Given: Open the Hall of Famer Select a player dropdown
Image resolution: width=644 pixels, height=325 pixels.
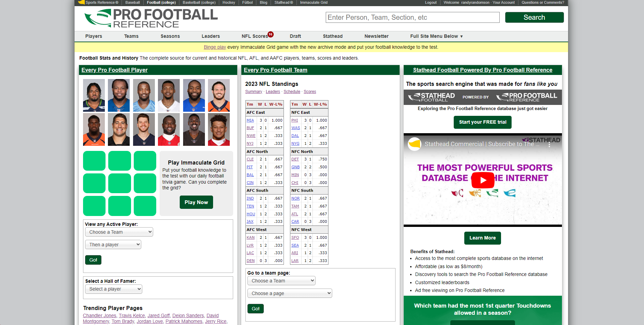Looking at the screenshot, I should (x=113, y=289).
